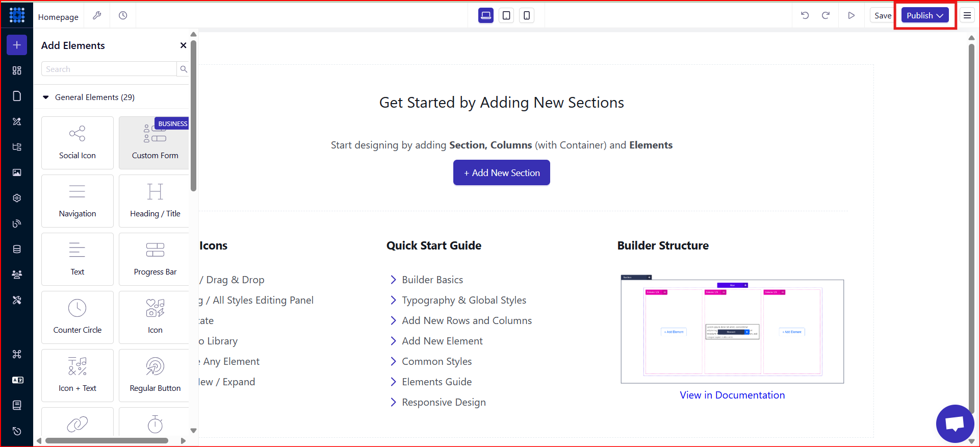Collapse the General Elements group
This screenshot has width=980, height=447.
[46, 97]
